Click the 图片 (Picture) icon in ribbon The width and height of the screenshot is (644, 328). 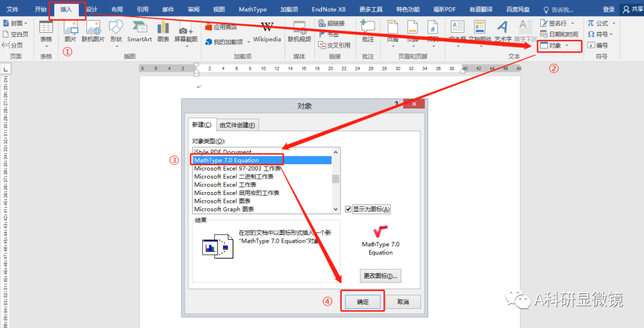click(x=70, y=30)
